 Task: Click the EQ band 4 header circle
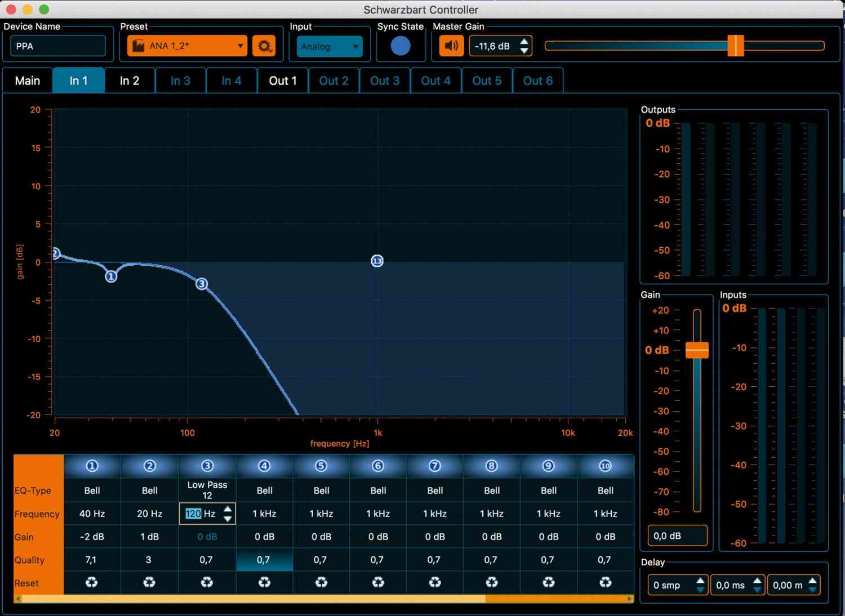click(264, 466)
